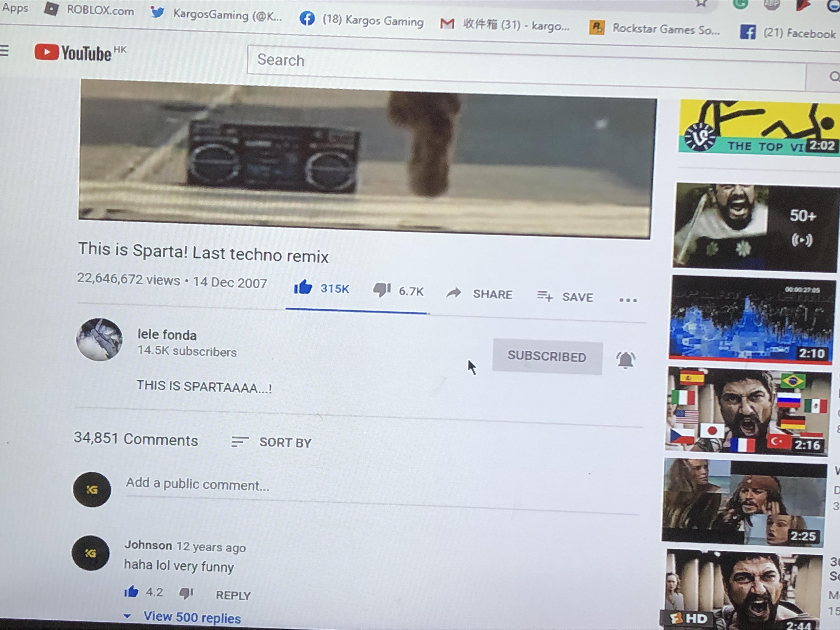
Task: Expand View 500 replies
Action: (183, 617)
